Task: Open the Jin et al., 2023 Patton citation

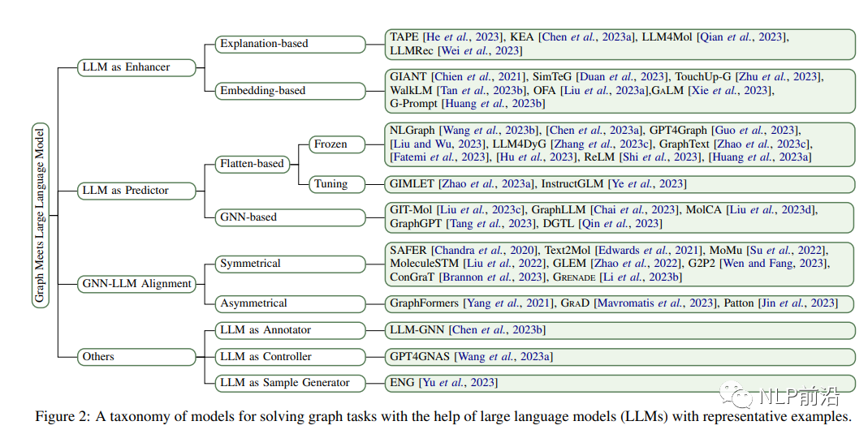Action: [797, 303]
